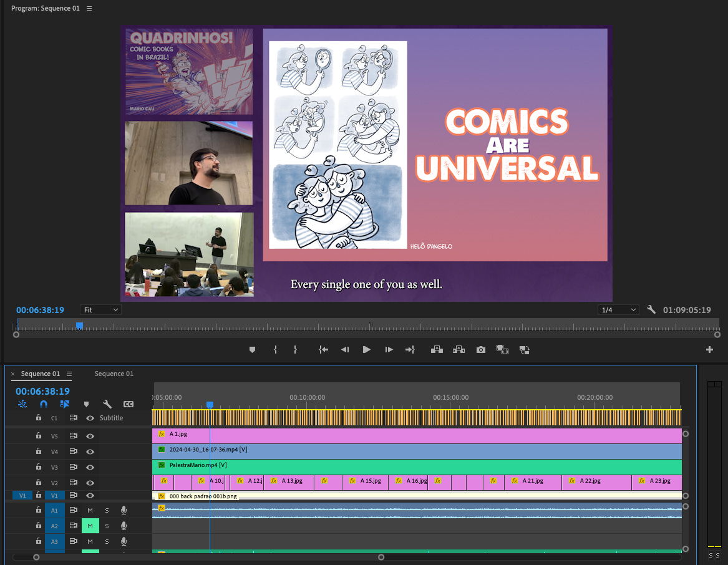Click the Program monitor timecode 00:06:38:19
The image size is (728, 565).
40,310
